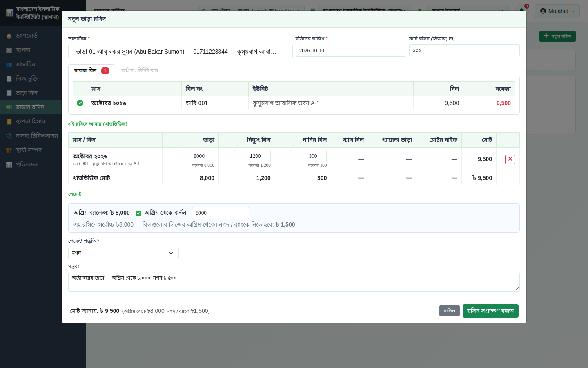The width and height of the screenshot is (588, 368).
Task: Click the green নতুন রসিদ button behind dialog
Action: pyautogui.click(x=557, y=36)
